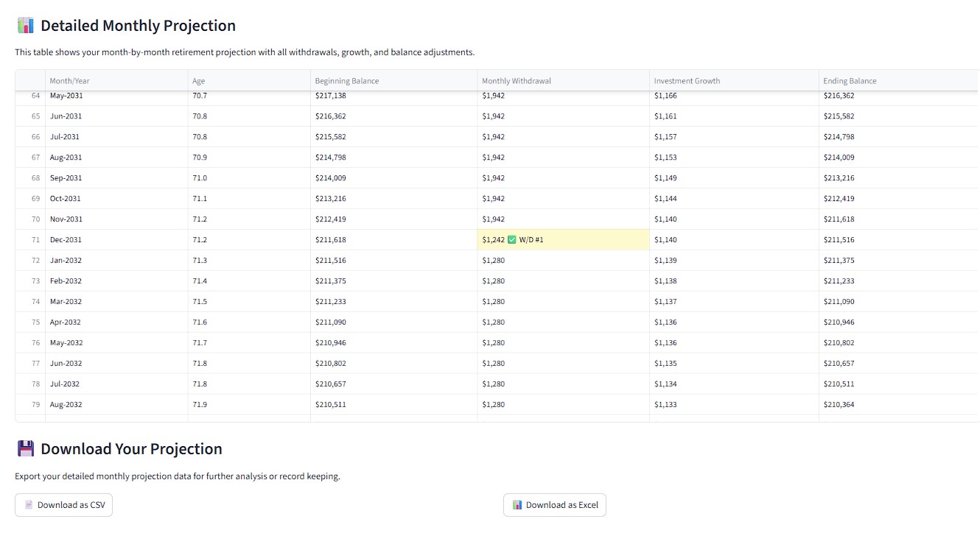Click the Investment Growth column header

pyautogui.click(x=687, y=81)
